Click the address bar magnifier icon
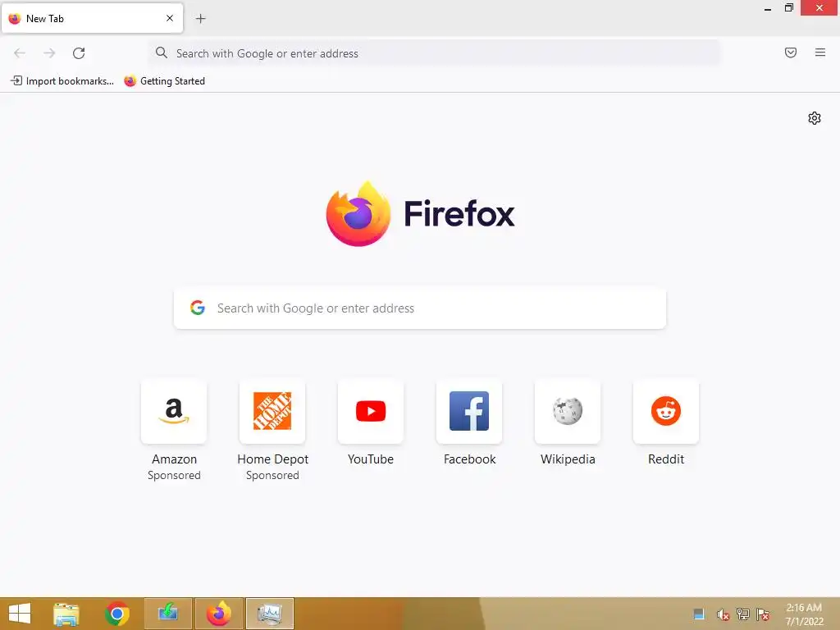 pyautogui.click(x=162, y=52)
